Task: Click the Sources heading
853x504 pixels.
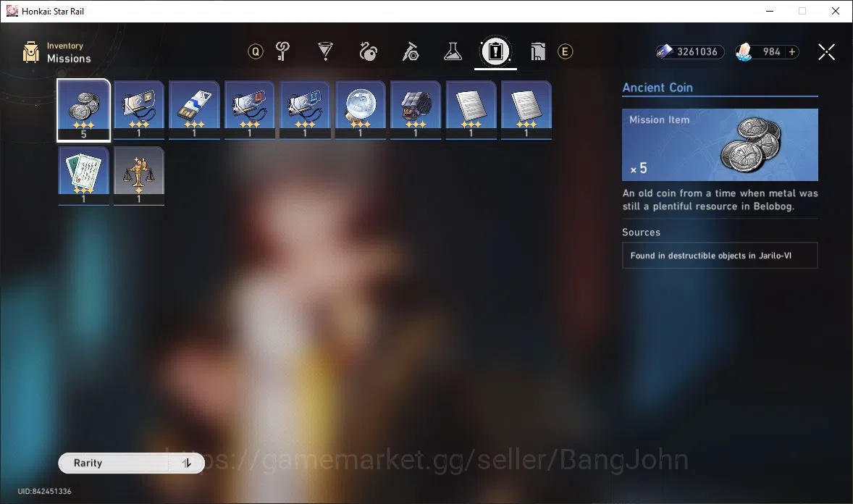Action: click(x=641, y=232)
